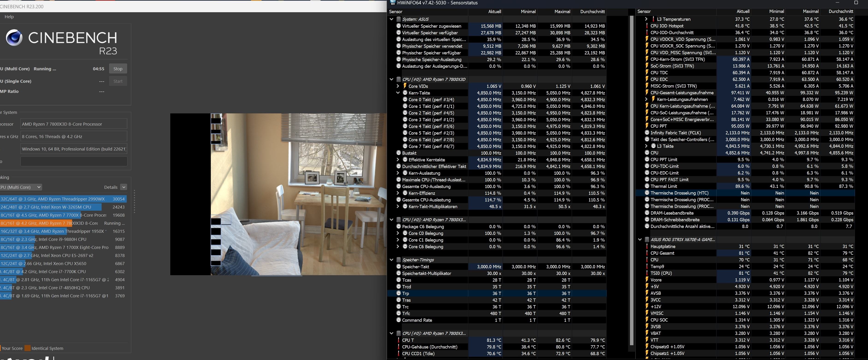This screenshot has height=360, width=868.
Task: Expand the Core VIDs row
Action: click(x=398, y=86)
